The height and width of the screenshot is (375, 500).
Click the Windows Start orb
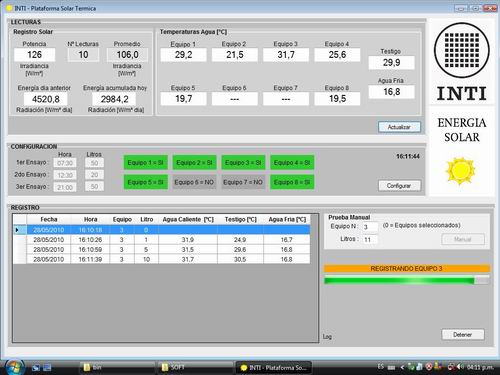pos(14,367)
